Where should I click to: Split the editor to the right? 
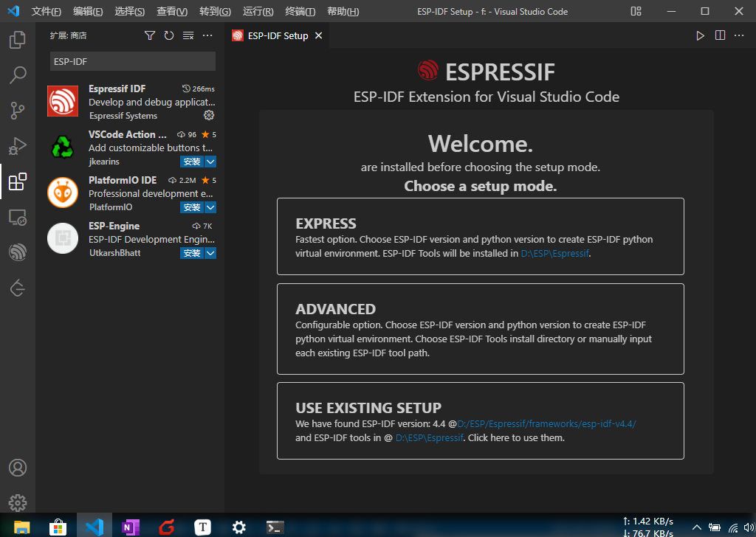click(720, 35)
